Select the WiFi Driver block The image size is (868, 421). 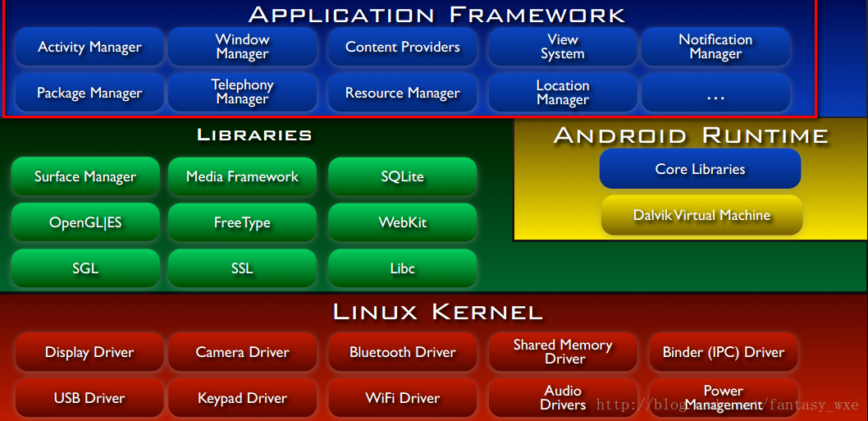pyautogui.click(x=403, y=398)
